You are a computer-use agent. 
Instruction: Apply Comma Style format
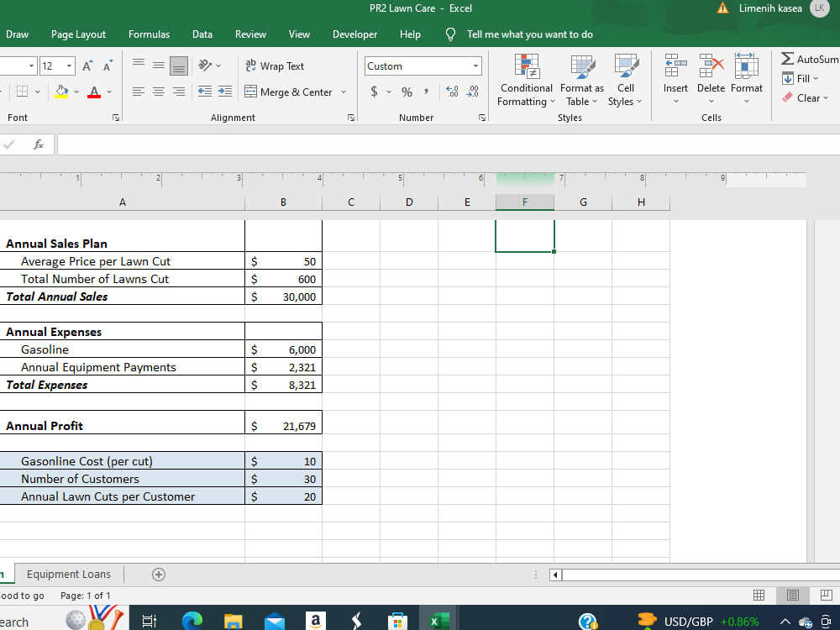click(x=426, y=92)
